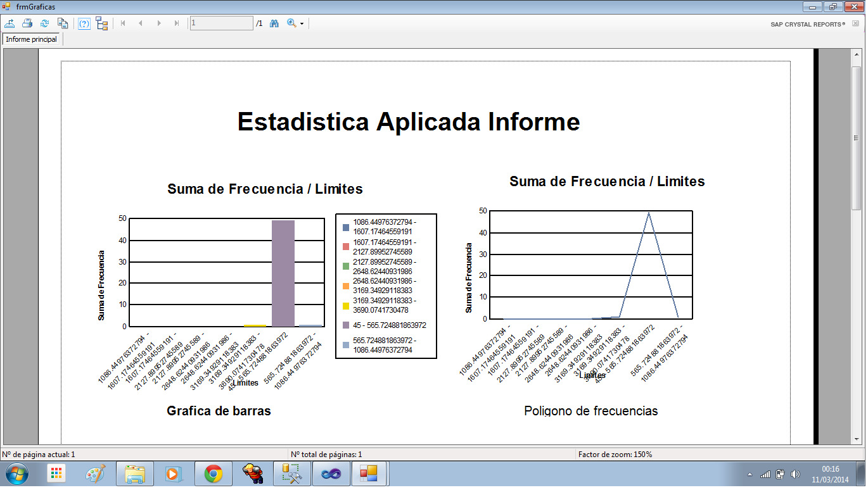868x490 pixels.
Task: Show hidden system tray icons arrow
Action: [750, 474]
